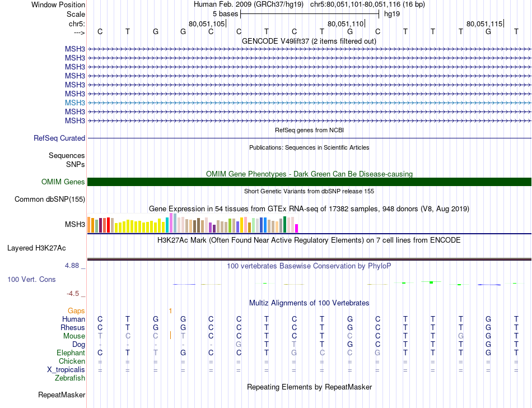Select the OMIM Genes track label
The width and height of the screenshot is (532, 408).
pos(63,182)
